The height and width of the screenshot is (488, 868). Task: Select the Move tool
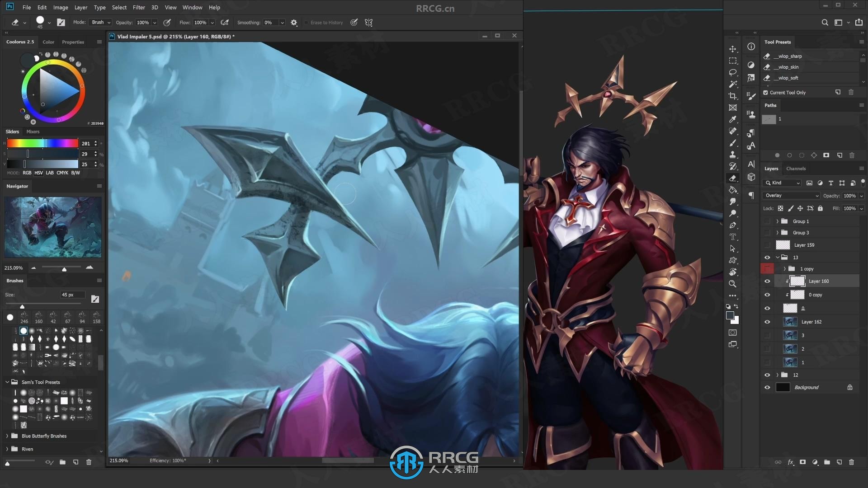click(733, 49)
